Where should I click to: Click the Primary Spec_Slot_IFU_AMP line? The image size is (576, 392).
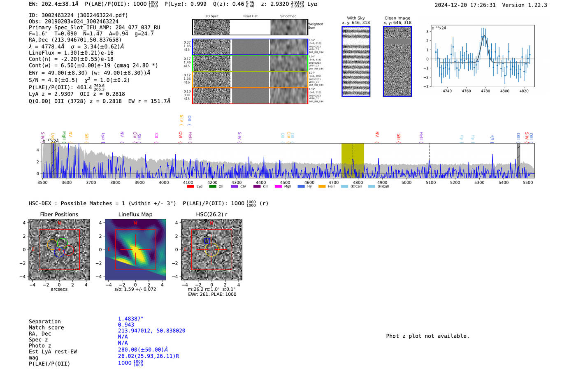point(95,28)
